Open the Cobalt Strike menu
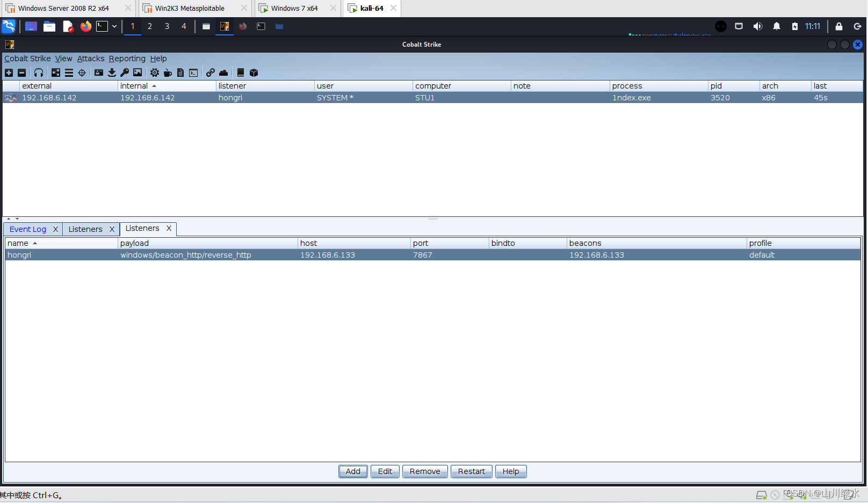The height and width of the screenshot is (503, 868). click(x=27, y=59)
